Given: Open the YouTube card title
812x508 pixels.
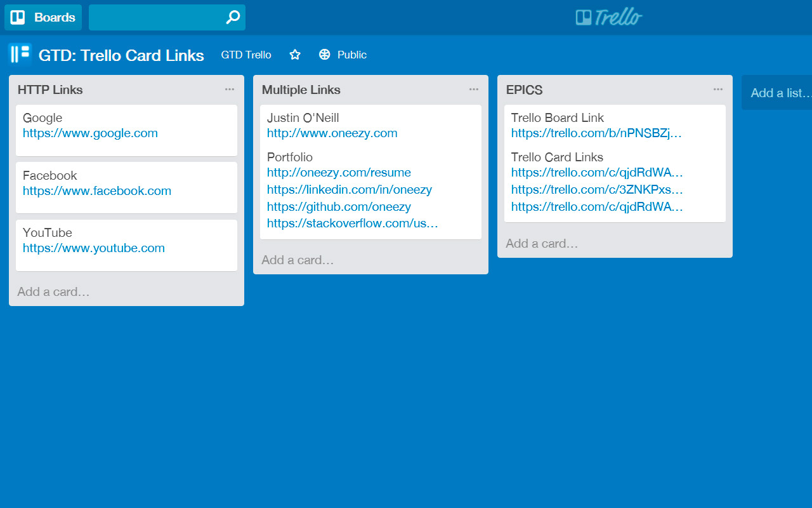Looking at the screenshot, I should (x=48, y=232).
